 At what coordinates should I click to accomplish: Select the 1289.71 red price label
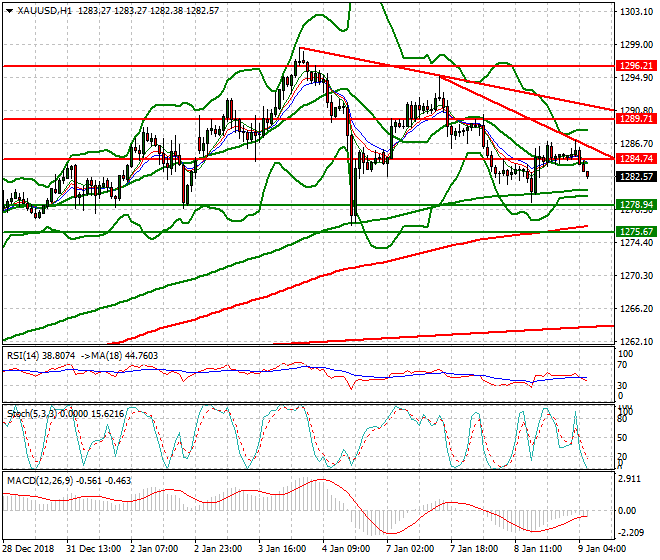pos(636,119)
